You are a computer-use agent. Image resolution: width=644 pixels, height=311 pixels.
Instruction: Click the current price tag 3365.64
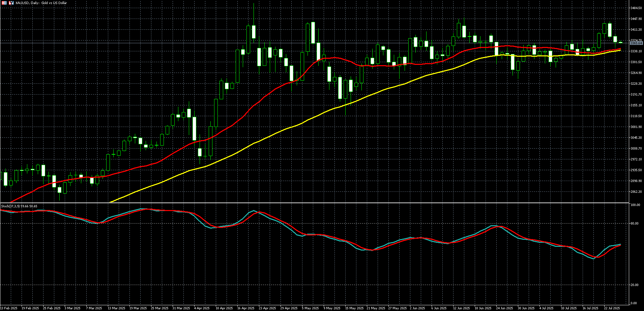tap(636, 43)
